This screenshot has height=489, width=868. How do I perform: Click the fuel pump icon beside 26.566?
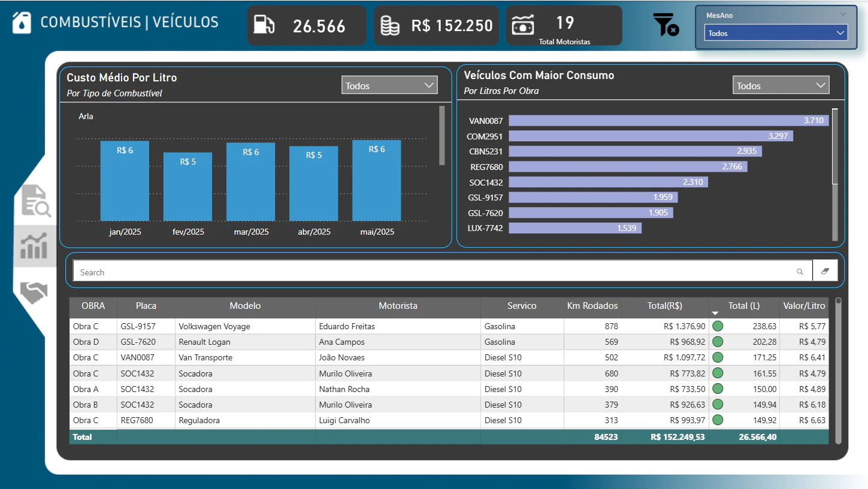[264, 25]
